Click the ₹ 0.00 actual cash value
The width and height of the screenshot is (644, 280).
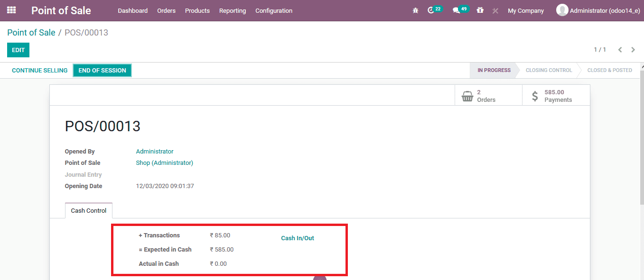point(218,264)
